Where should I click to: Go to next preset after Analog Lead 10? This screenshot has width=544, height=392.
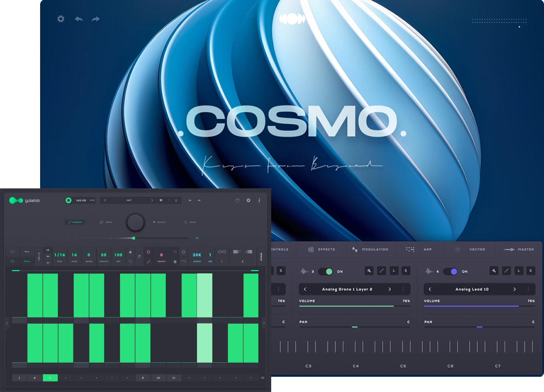tap(515, 289)
